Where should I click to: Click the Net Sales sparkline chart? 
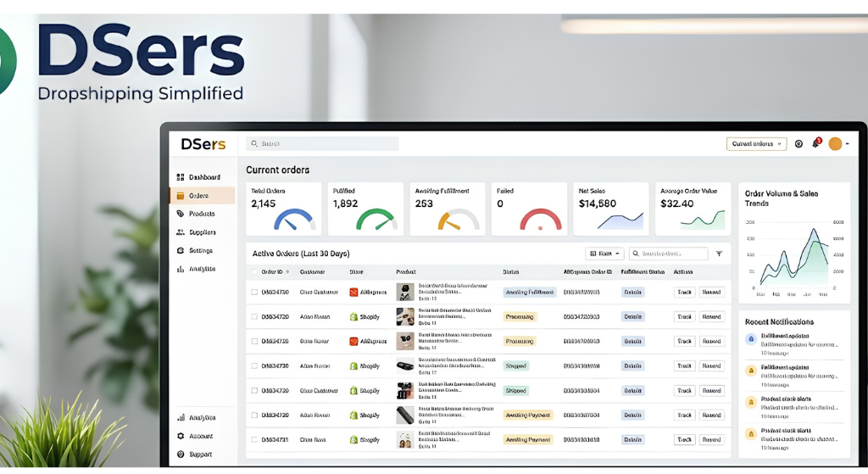pos(620,221)
